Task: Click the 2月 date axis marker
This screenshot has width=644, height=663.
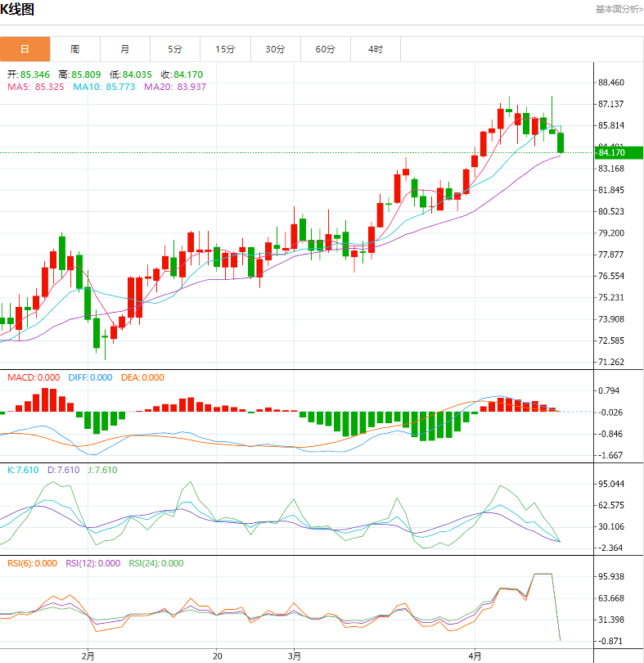Action: click(x=88, y=656)
